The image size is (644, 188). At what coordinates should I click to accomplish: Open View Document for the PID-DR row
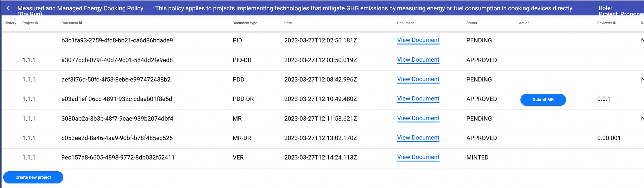tap(418, 60)
